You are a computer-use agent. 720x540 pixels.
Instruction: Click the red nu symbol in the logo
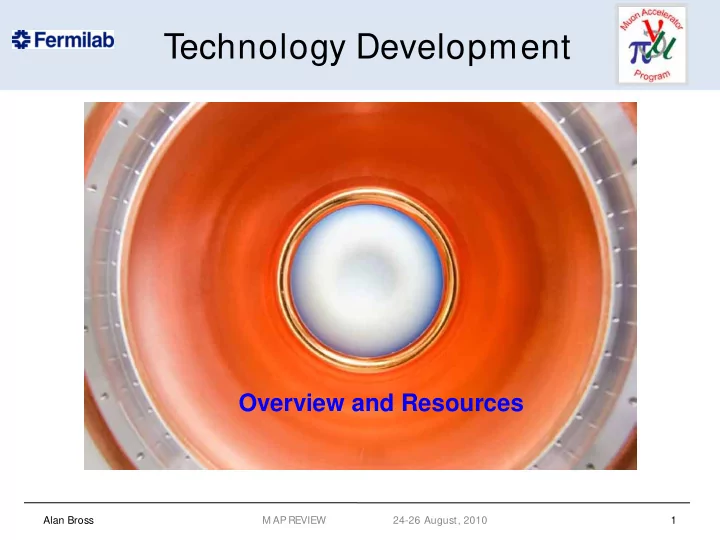652,30
